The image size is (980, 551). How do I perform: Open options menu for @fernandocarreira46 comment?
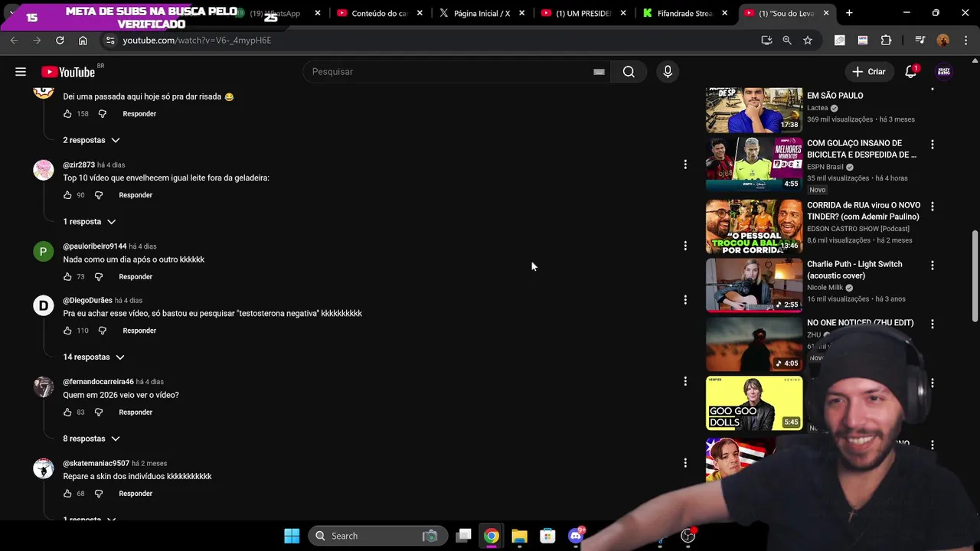click(685, 381)
